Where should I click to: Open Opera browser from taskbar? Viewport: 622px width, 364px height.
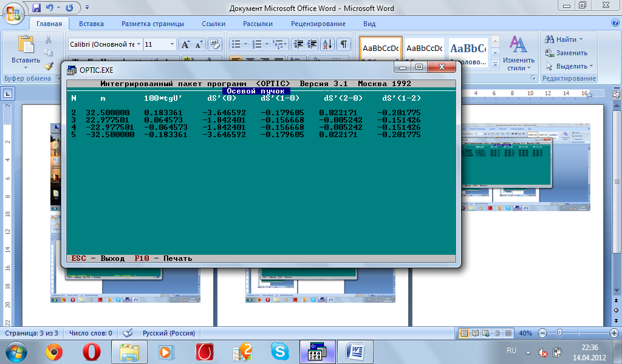[x=92, y=351]
